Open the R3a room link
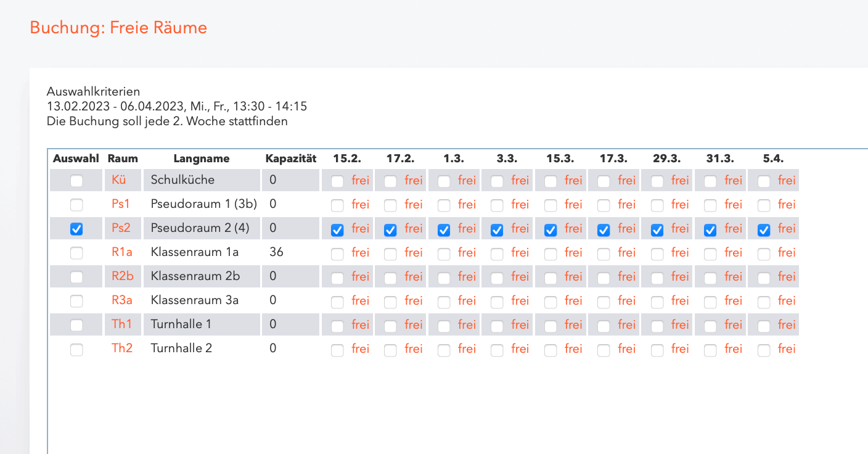Screen dimensions: 868x454 coord(122,300)
